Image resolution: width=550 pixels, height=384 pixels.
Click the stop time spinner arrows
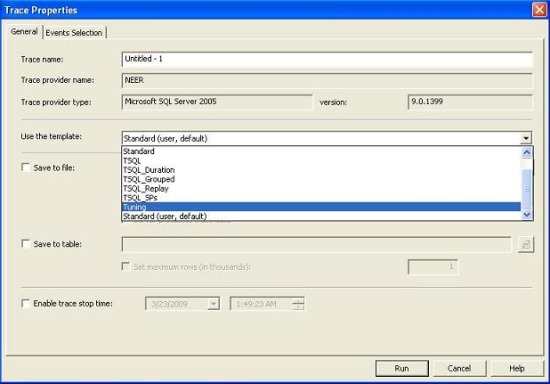coord(298,304)
